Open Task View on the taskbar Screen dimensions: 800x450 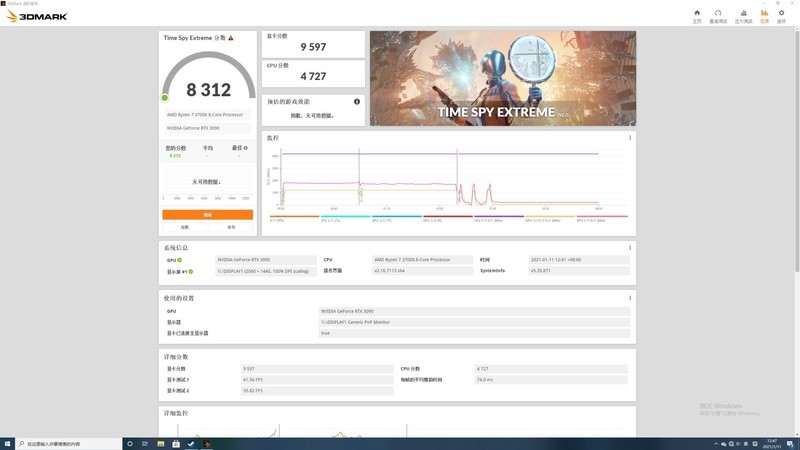(145, 444)
